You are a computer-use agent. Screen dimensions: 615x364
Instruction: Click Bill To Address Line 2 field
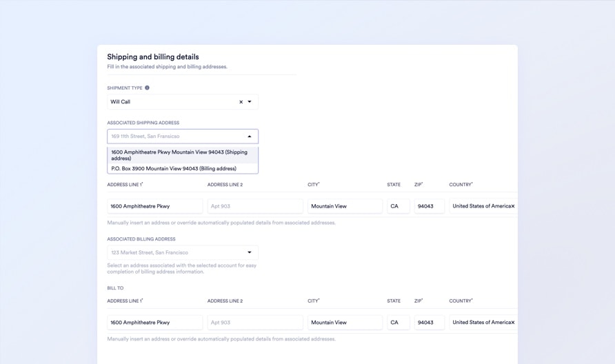[x=255, y=323]
